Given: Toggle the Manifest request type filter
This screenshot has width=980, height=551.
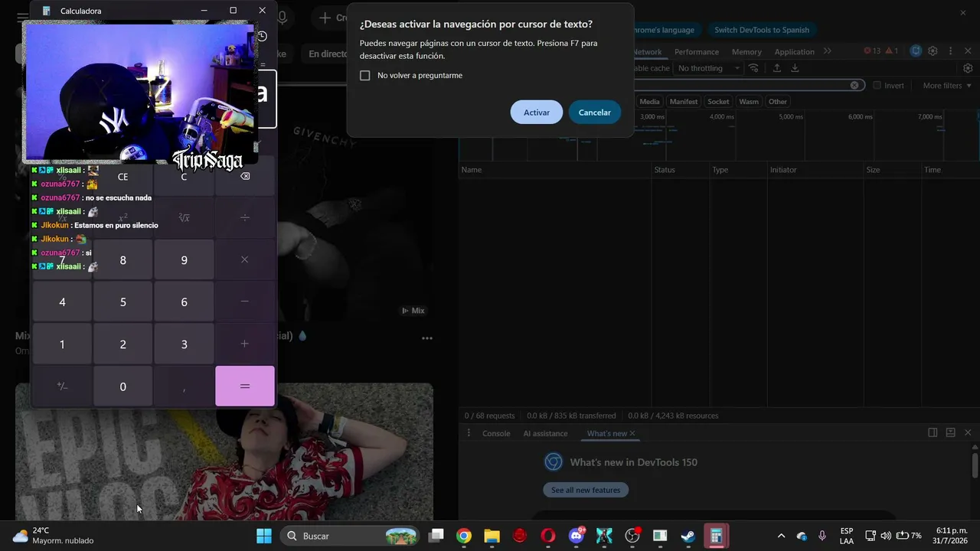Looking at the screenshot, I should [684, 102].
